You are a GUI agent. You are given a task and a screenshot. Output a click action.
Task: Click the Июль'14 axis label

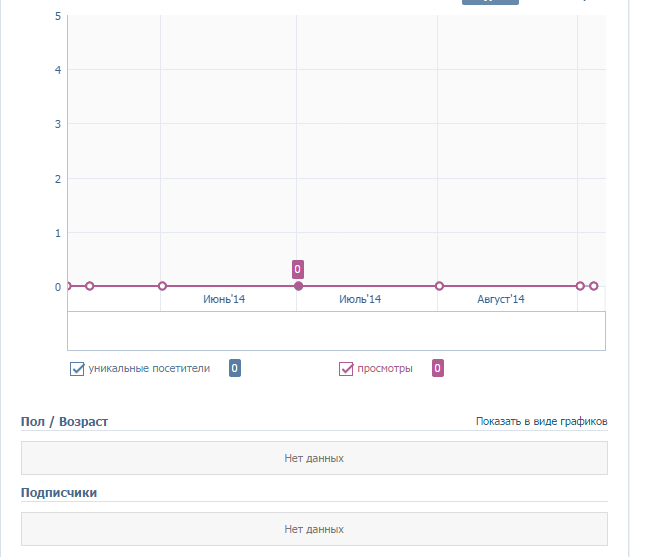pyautogui.click(x=360, y=299)
